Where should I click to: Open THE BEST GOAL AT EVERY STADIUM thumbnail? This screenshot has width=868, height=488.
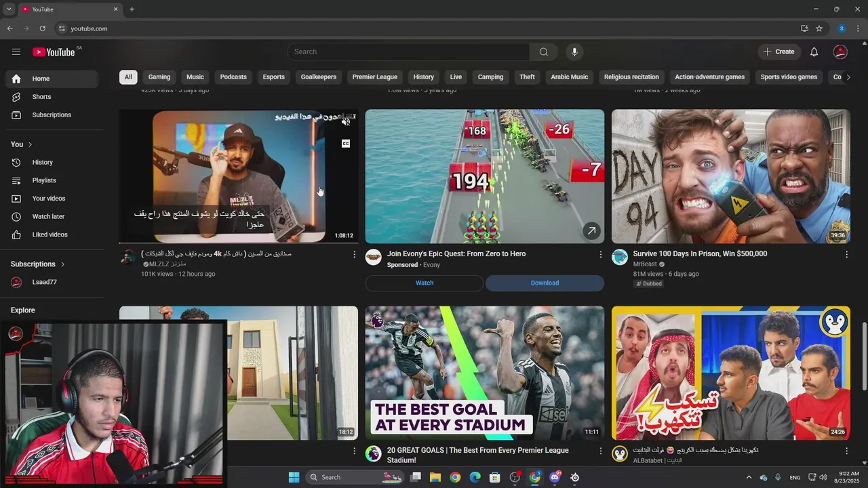coord(485,373)
